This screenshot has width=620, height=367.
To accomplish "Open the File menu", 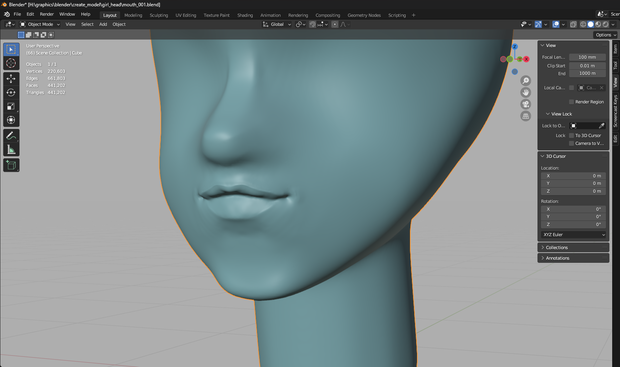I will coord(17,14).
